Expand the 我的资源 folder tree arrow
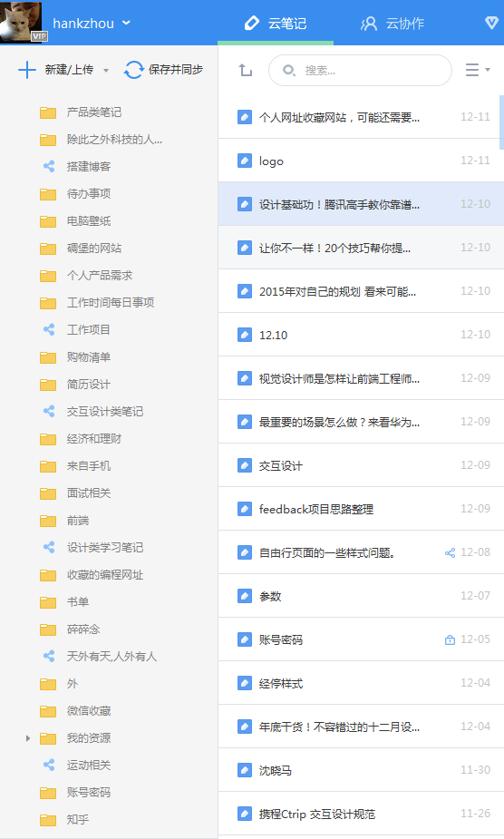This screenshot has height=839, width=504. coord(28,738)
